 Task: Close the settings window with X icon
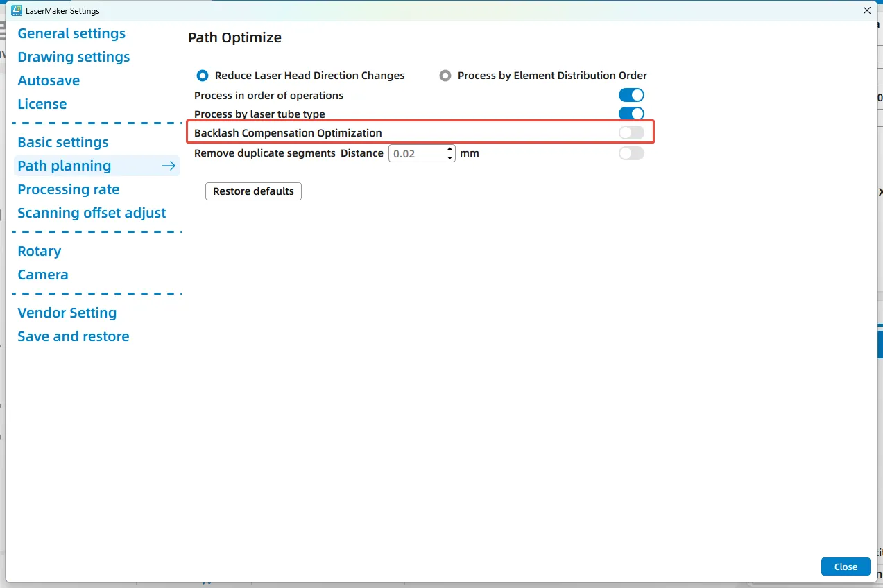(x=866, y=10)
